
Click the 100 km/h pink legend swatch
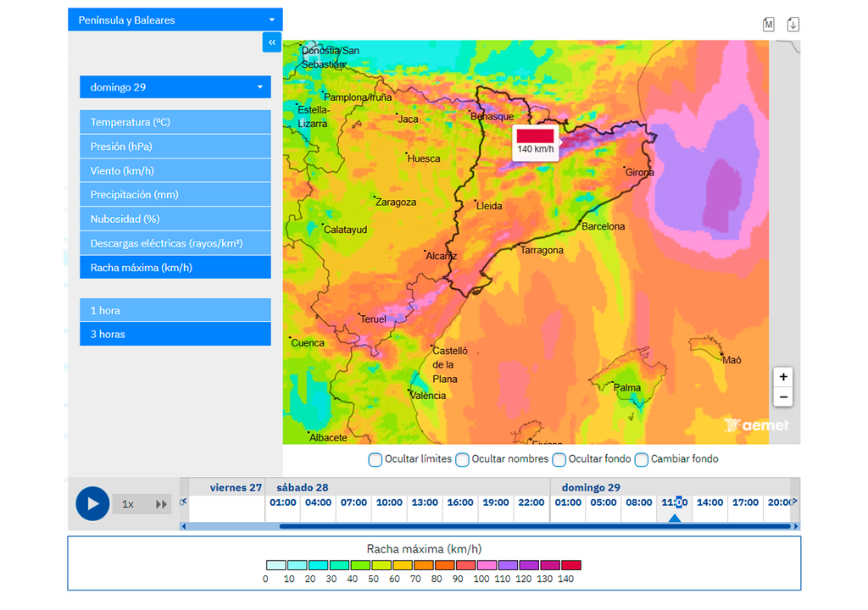487,565
